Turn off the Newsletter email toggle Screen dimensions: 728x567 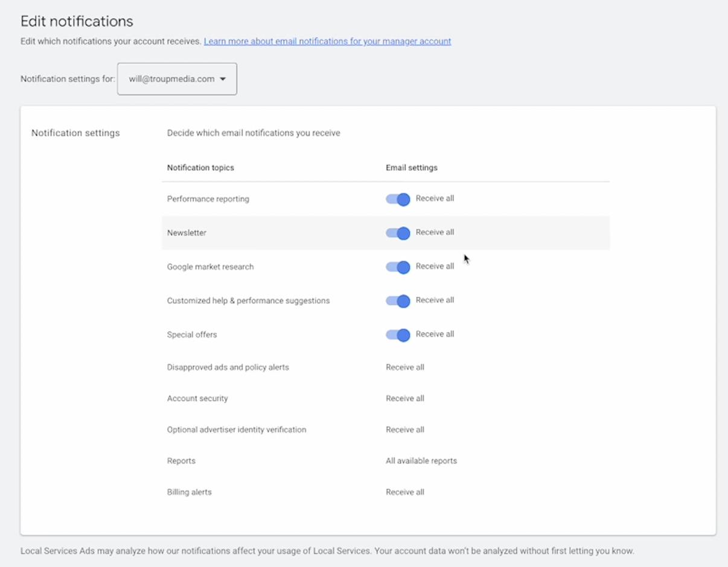tap(398, 233)
